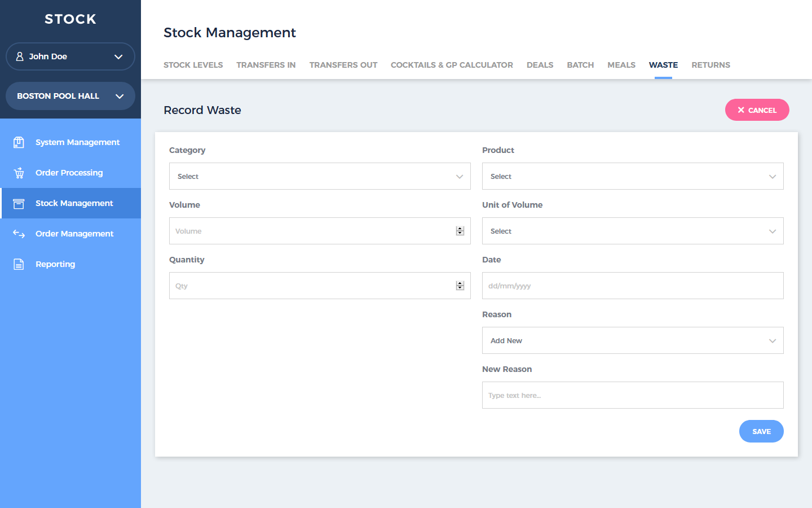The width and height of the screenshot is (812, 508).
Task: Click the System Management sidebar icon
Action: tap(19, 142)
